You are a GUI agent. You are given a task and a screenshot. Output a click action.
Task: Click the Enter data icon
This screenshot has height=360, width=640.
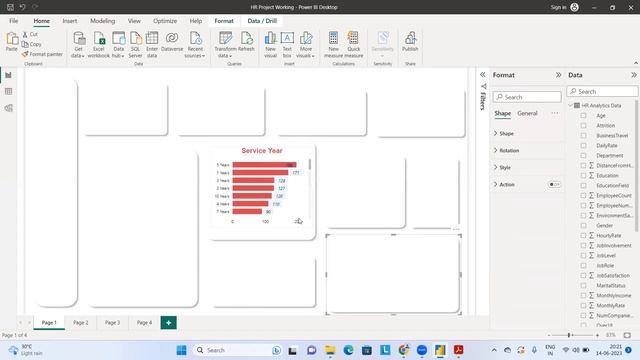tap(152, 38)
